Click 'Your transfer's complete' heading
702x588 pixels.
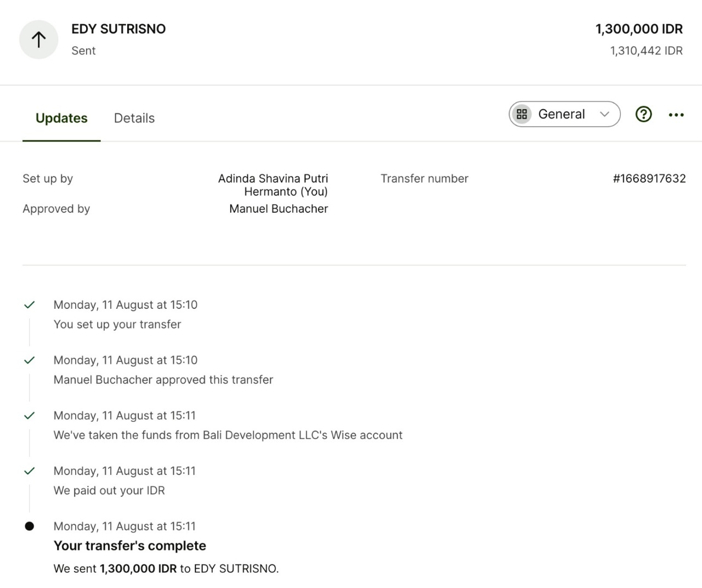coord(130,546)
